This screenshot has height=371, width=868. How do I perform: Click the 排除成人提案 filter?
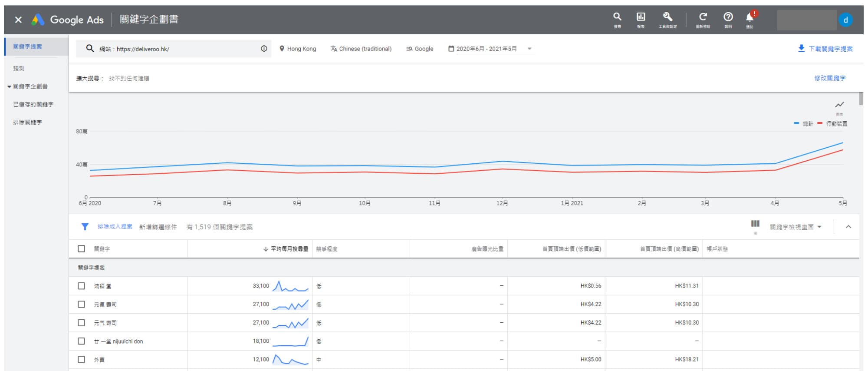[115, 227]
